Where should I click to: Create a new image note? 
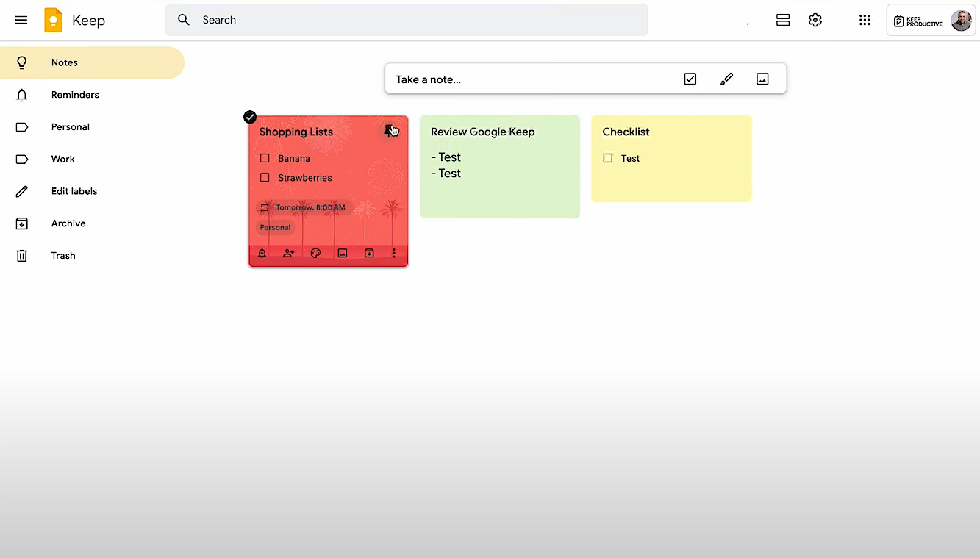coord(762,79)
